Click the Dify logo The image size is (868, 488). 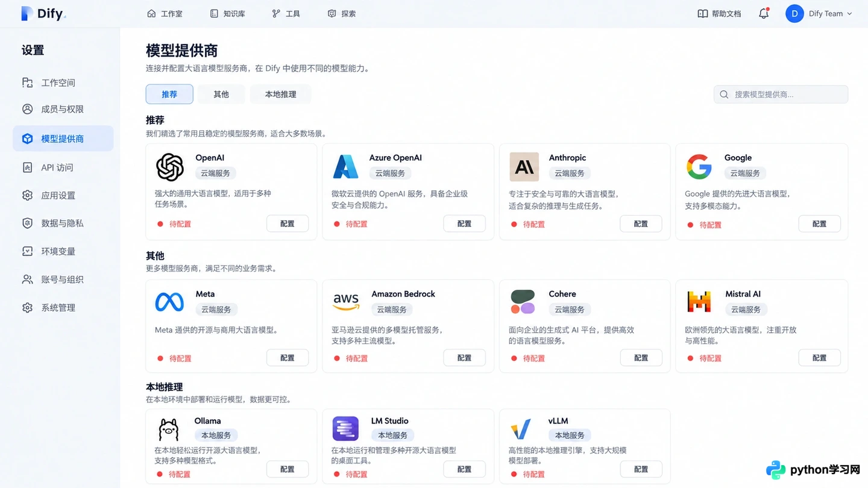(x=43, y=13)
